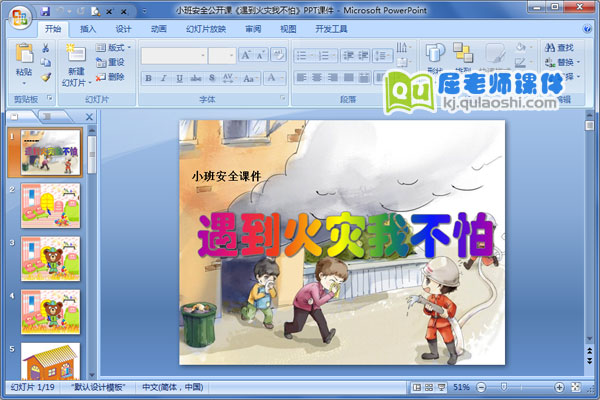The height and width of the screenshot is (400, 600).
Task: Click the 查找 find button
Action: [x=559, y=47]
